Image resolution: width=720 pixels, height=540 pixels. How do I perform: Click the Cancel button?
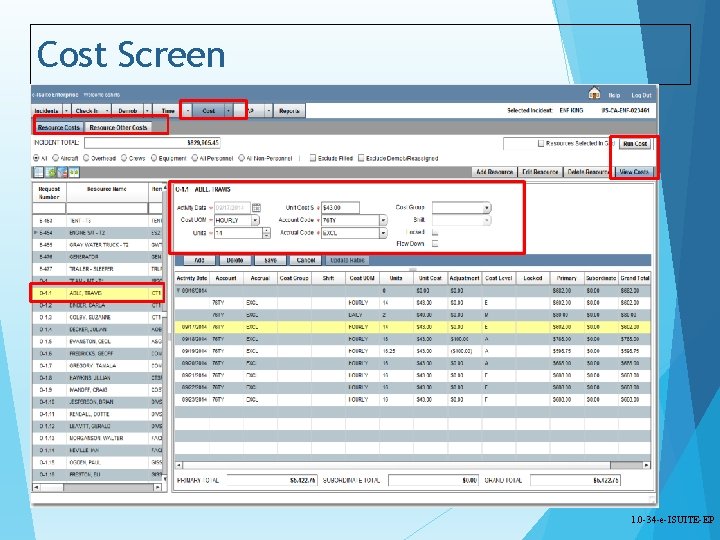coord(305,260)
